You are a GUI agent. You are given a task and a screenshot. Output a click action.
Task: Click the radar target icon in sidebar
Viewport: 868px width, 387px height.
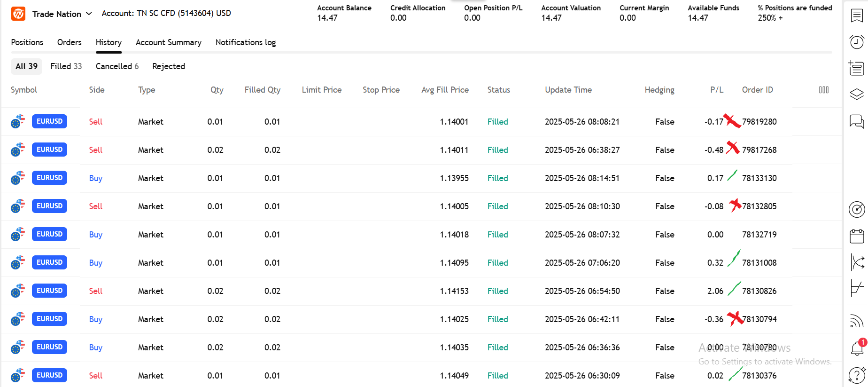point(857,209)
